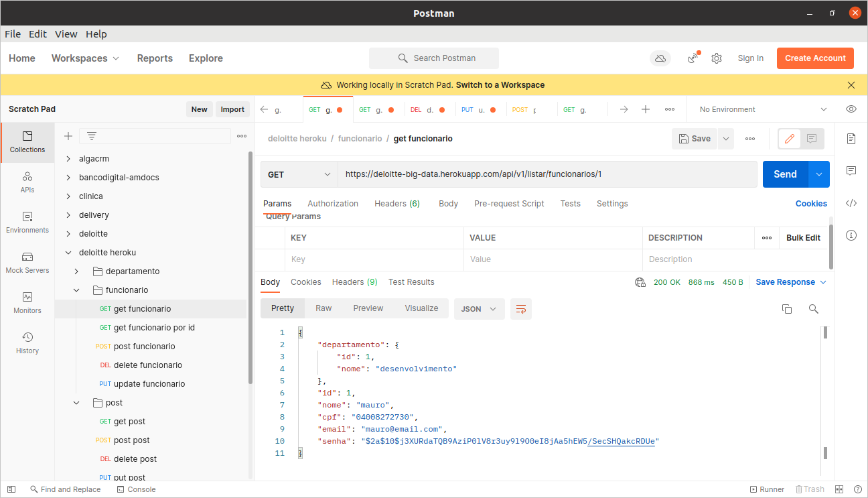Screen dimensions: 868x498
Task: Click the search icon in response body
Action: 814,308
